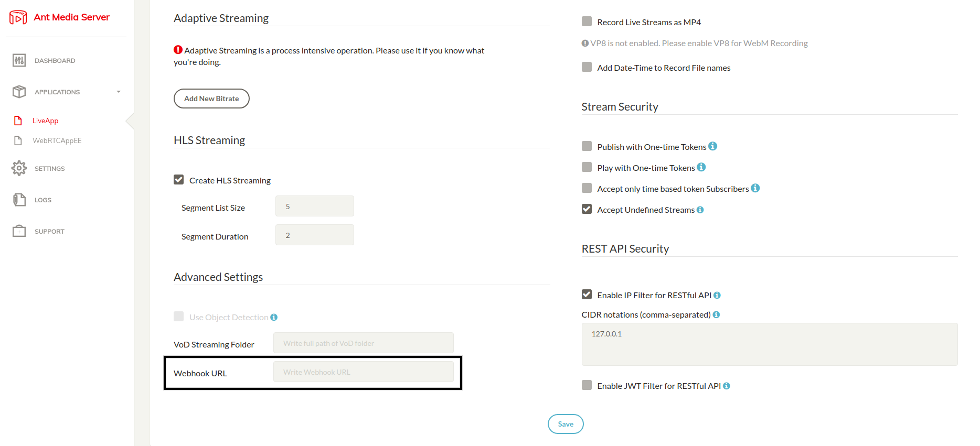Click the Applications cube icon

pyautogui.click(x=19, y=92)
